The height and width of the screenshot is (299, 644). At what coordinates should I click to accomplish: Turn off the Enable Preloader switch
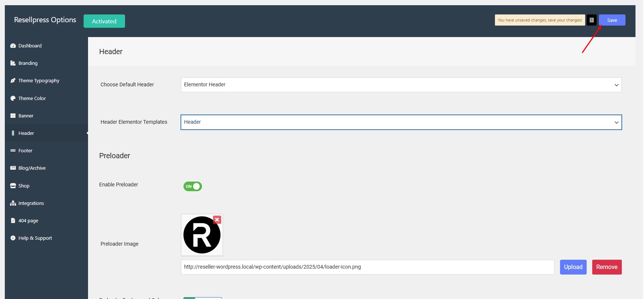click(x=192, y=186)
